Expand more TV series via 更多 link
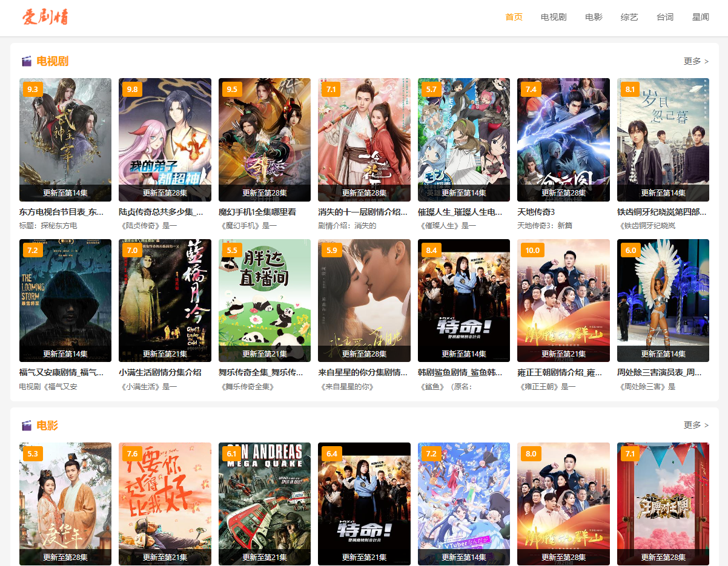The width and height of the screenshot is (728, 566). pos(696,61)
